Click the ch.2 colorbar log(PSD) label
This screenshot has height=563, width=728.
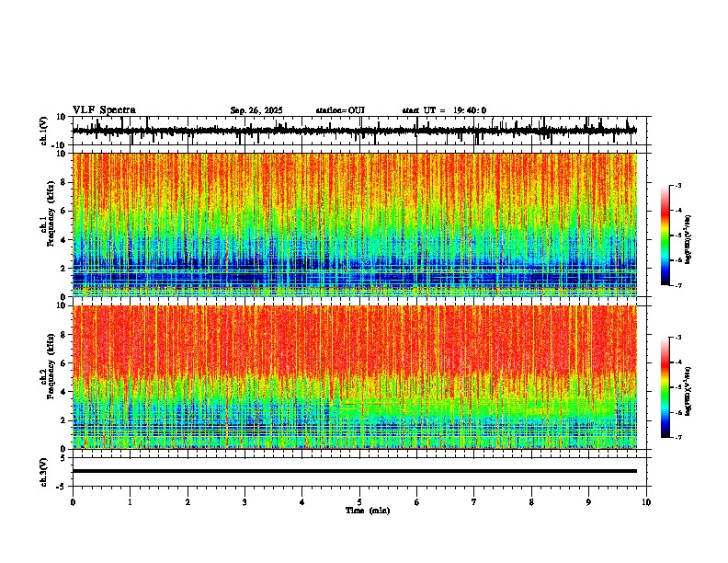688,391
